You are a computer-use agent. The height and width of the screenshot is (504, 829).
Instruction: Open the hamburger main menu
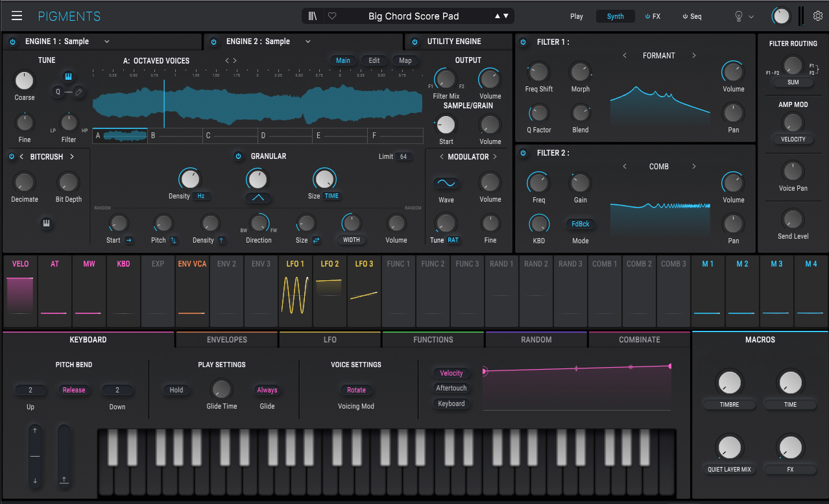17,16
